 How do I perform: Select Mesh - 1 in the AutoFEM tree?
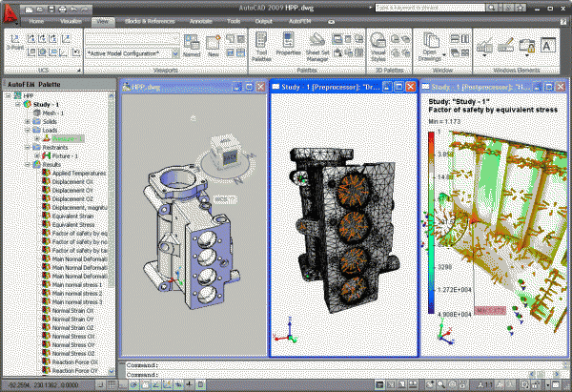[49, 113]
